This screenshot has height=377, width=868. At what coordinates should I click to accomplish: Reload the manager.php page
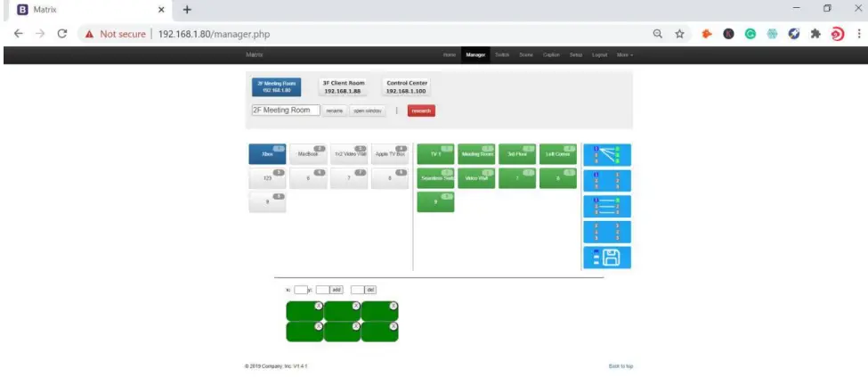[62, 34]
